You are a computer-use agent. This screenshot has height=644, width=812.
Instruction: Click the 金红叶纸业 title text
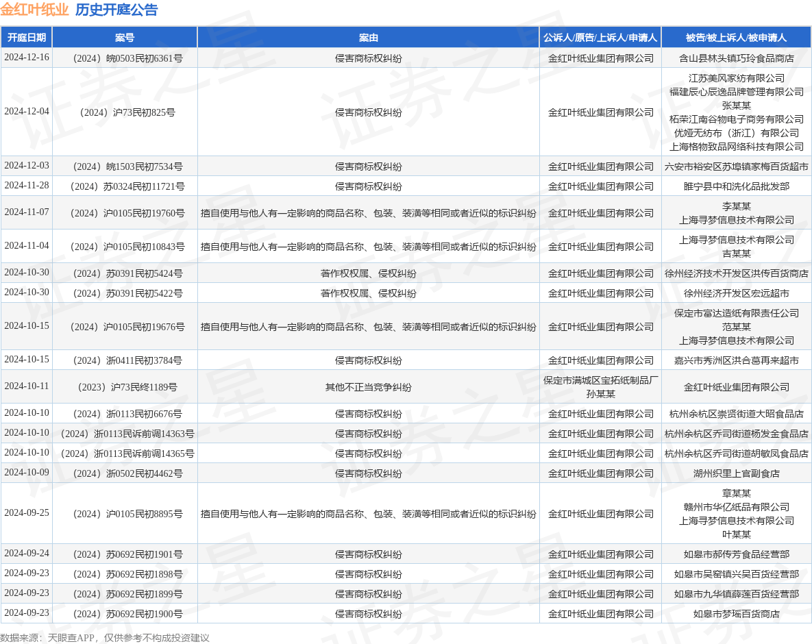pos(34,10)
